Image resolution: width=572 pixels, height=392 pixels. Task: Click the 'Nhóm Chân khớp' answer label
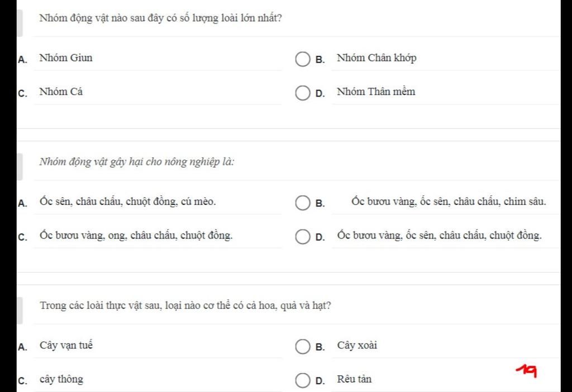376,58
